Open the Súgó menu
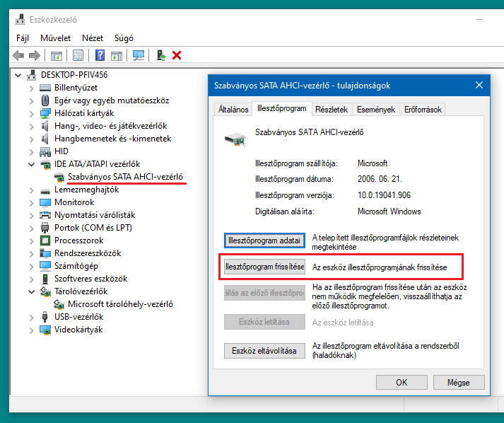 [x=124, y=38]
